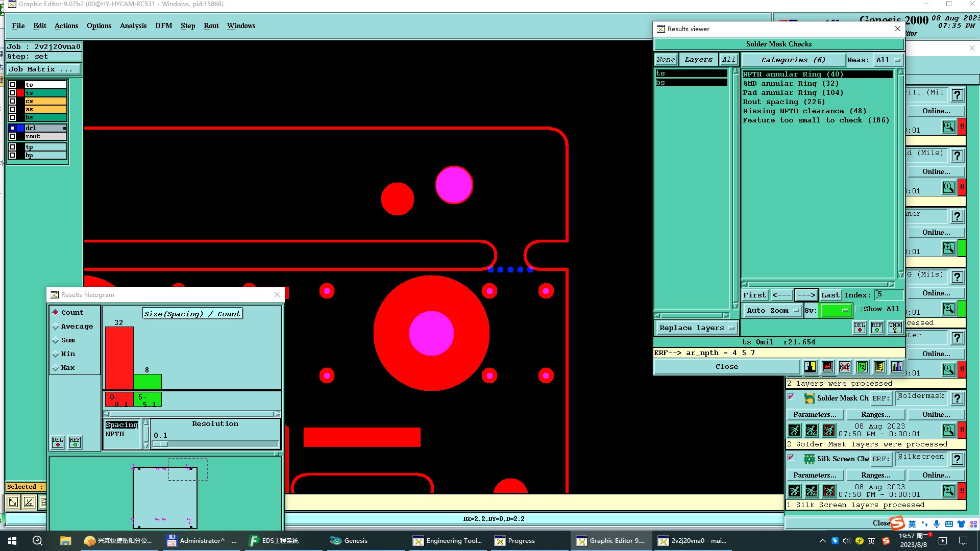Toggle visibility box of the drl layer
The height and width of the screenshot is (551, 980).
pyautogui.click(x=12, y=128)
